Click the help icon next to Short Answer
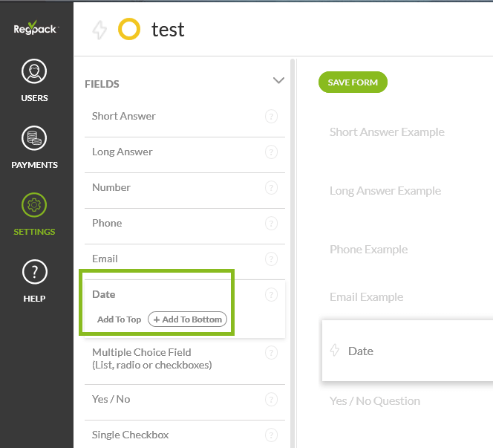The height and width of the screenshot is (448, 493). point(271,117)
